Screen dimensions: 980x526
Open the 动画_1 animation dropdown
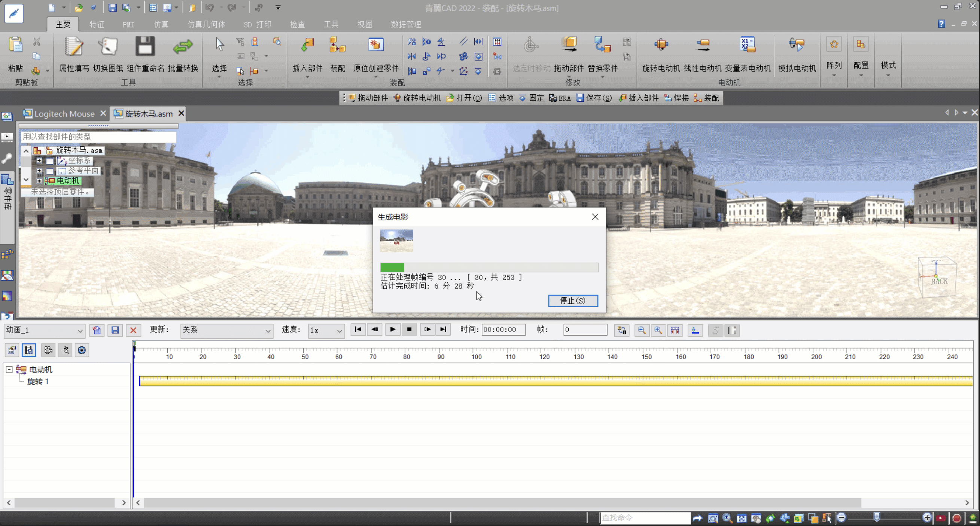(44, 330)
